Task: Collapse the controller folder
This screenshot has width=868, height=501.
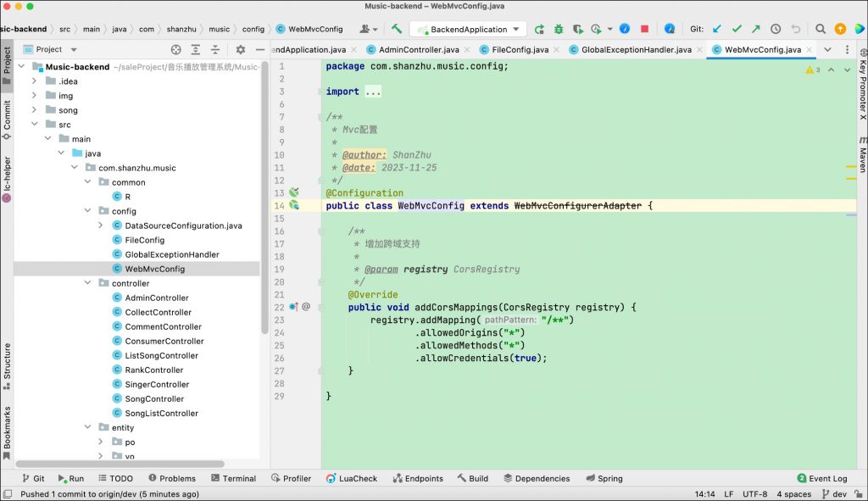Action: pos(89,283)
